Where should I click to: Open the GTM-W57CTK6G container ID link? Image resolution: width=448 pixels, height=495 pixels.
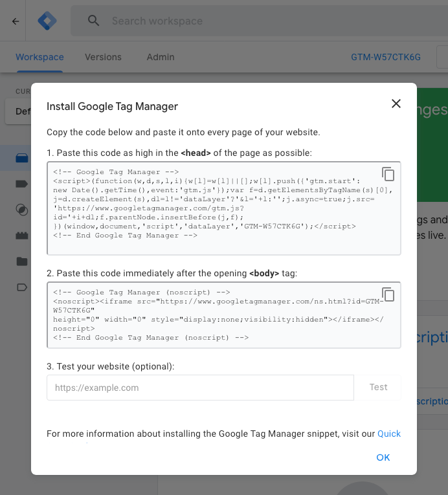(x=386, y=57)
